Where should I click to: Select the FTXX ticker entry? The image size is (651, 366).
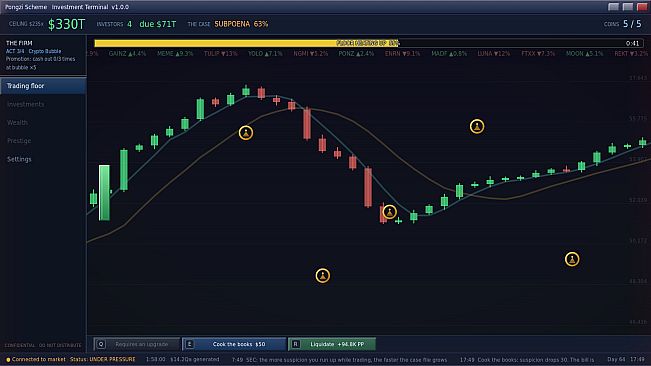coord(538,54)
